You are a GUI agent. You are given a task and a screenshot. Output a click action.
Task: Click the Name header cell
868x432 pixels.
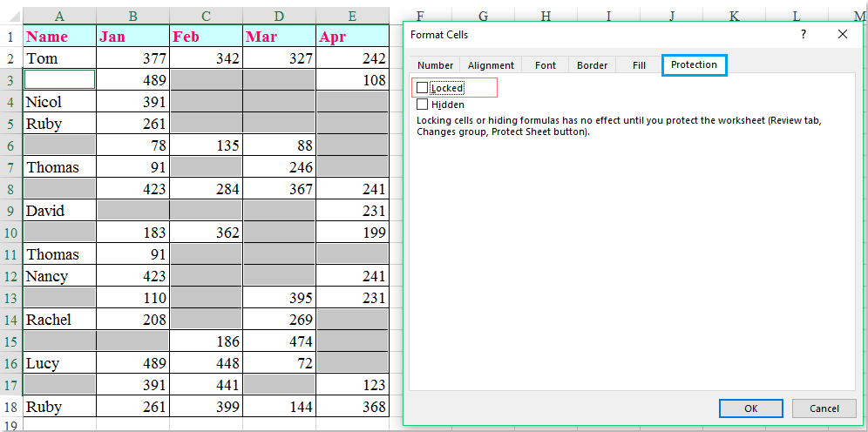[x=59, y=37]
